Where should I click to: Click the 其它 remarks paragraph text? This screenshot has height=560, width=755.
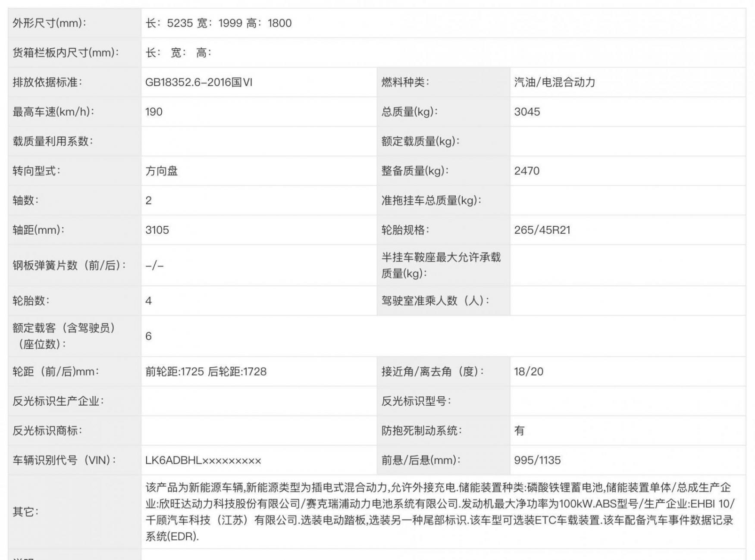pyautogui.click(x=439, y=512)
